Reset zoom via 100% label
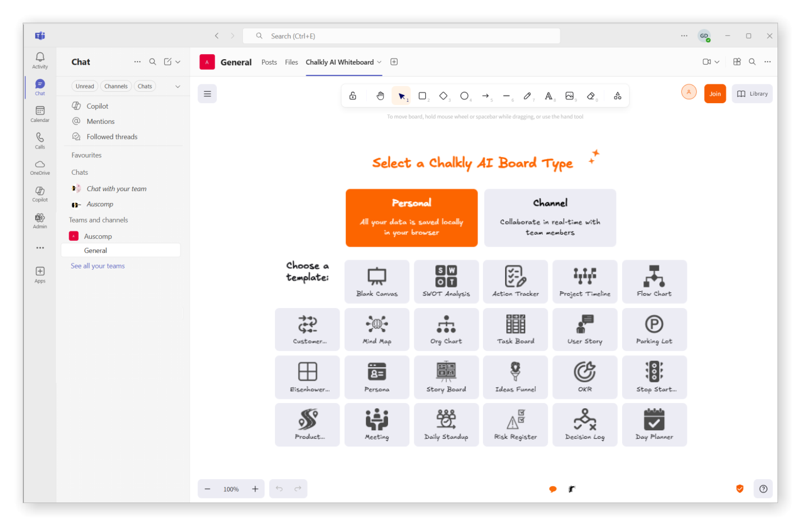The width and height of the screenshot is (807, 532). coord(231,489)
